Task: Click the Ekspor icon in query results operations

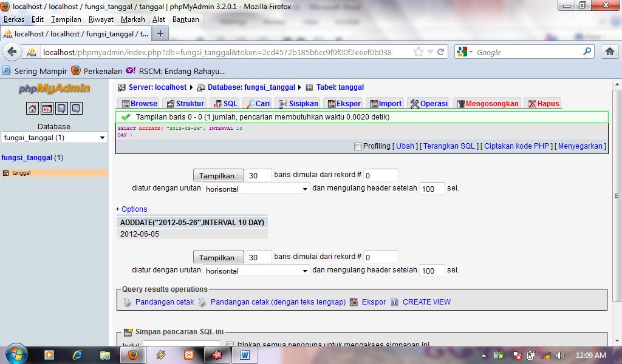Action: tap(354, 302)
